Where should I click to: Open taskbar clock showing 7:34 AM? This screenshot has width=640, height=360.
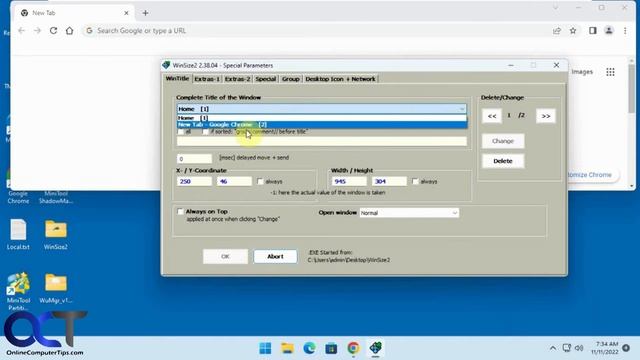click(604, 348)
